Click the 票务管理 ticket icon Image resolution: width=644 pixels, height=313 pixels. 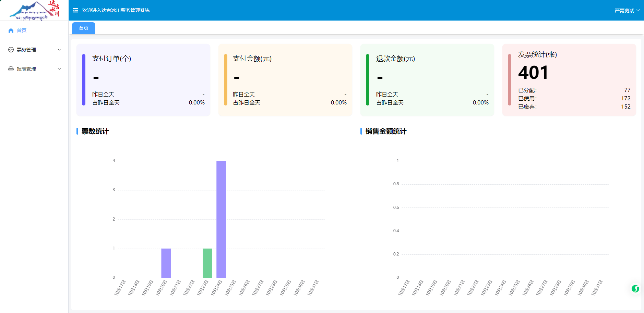[11, 50]
